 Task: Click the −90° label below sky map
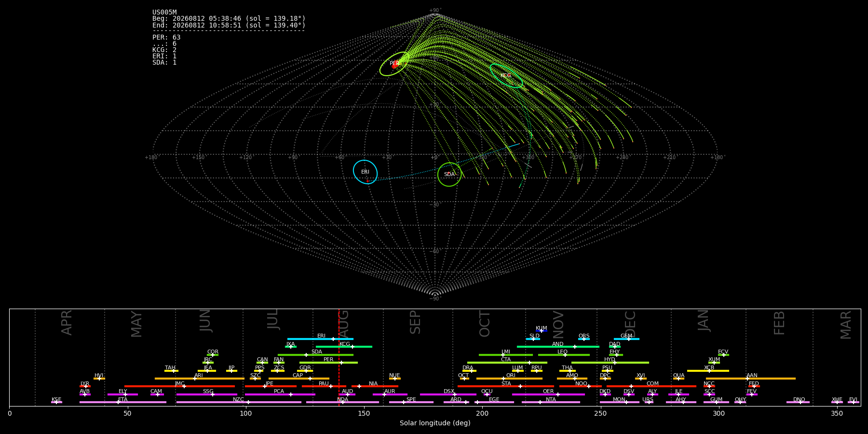point(435,298)
